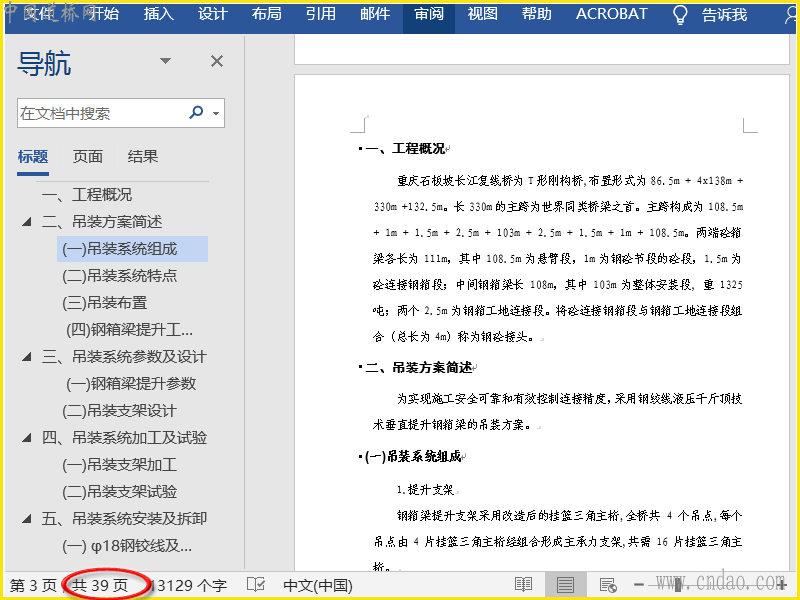Click the zoom out minus button
This screenshot has height=600, width=800.
(639, 585)
